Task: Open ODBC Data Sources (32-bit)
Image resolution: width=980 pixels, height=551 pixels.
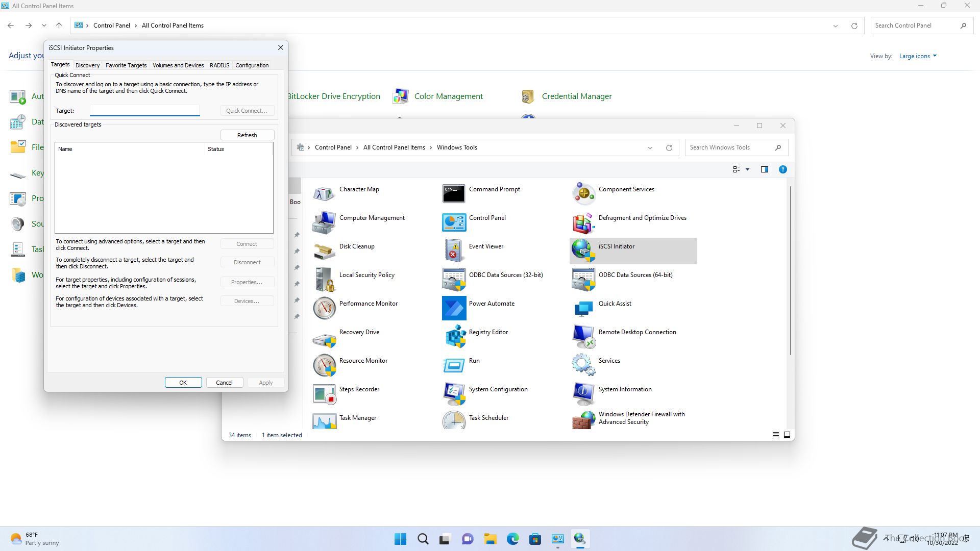Action: (x=453, y=279)
